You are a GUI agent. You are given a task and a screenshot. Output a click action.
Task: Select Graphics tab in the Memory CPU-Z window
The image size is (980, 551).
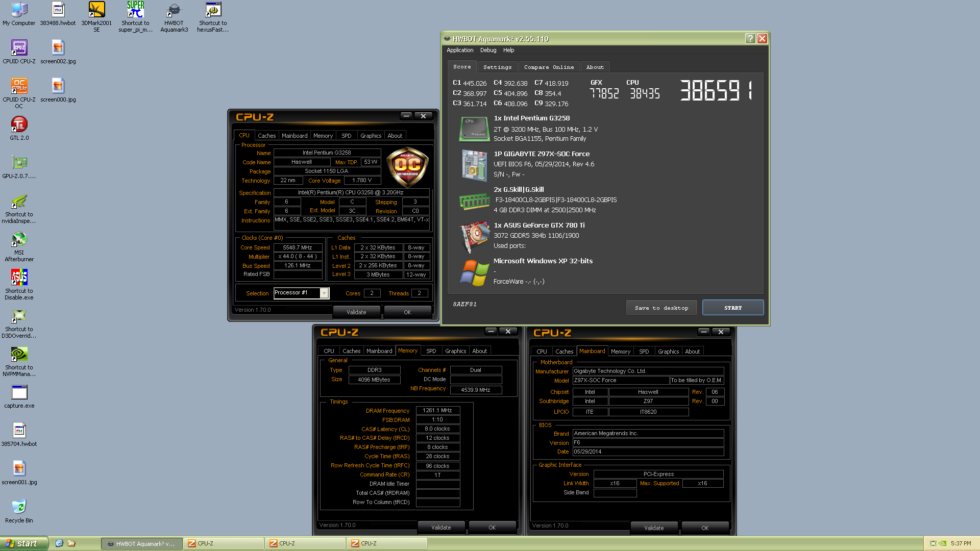(x=455, y=351)
